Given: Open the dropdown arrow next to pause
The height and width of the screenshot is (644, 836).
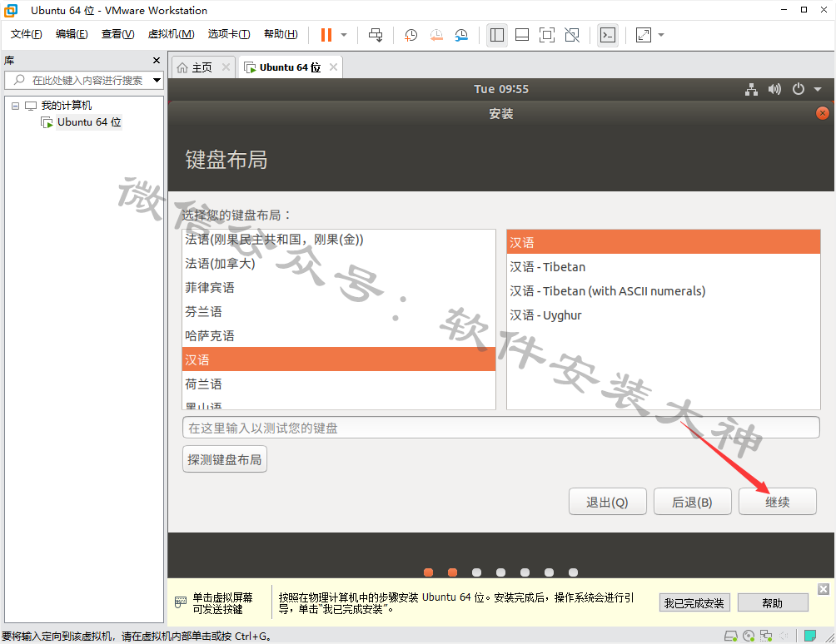Looking at the screenshot, I should click(x=344, y=35).
